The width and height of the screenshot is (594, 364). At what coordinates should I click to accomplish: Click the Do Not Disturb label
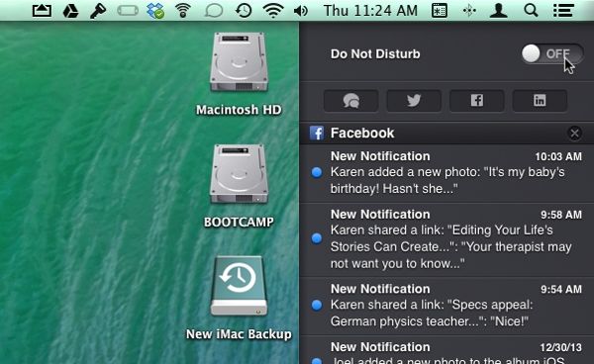pyautogui.click(x=375, y=54)
